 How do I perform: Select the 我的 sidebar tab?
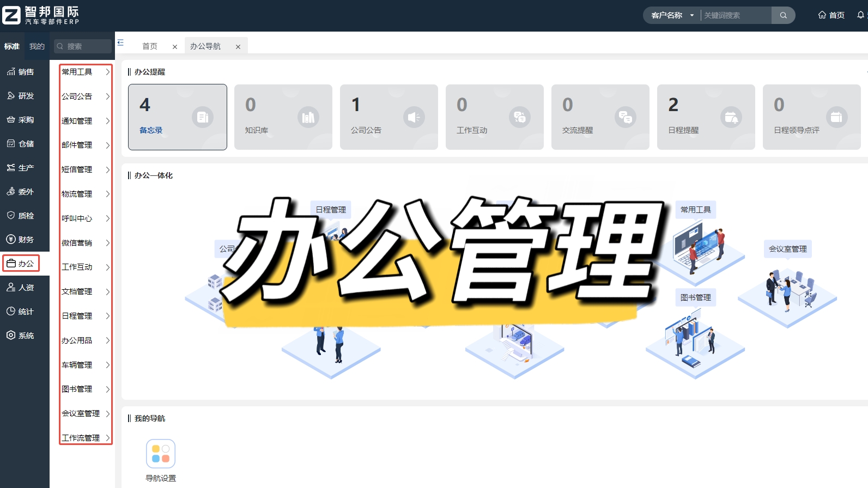[37, 46]
